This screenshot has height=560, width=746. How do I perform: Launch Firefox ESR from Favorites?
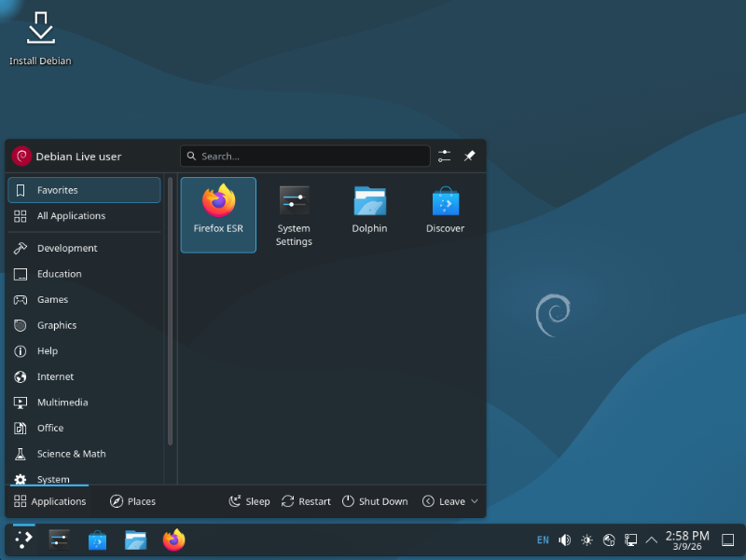point(217,214)
